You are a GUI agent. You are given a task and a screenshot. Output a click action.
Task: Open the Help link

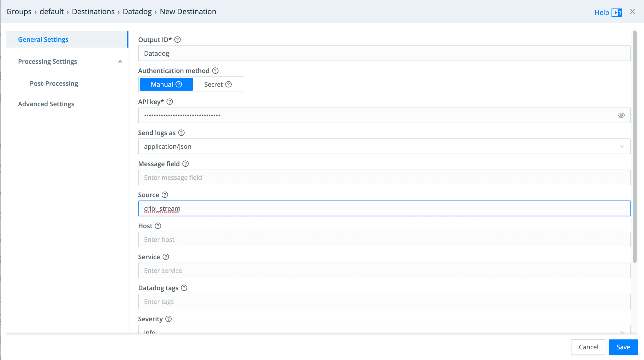tap(602, 12)
